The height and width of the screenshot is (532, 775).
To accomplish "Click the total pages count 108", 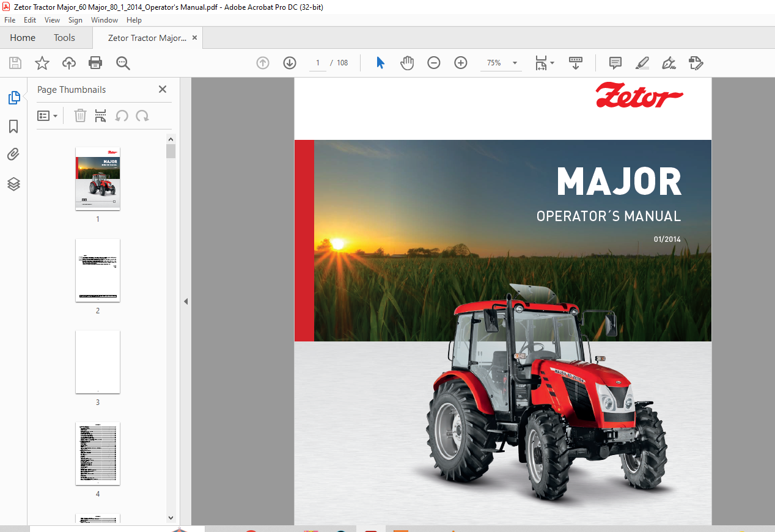I will (x=342, y=63).
